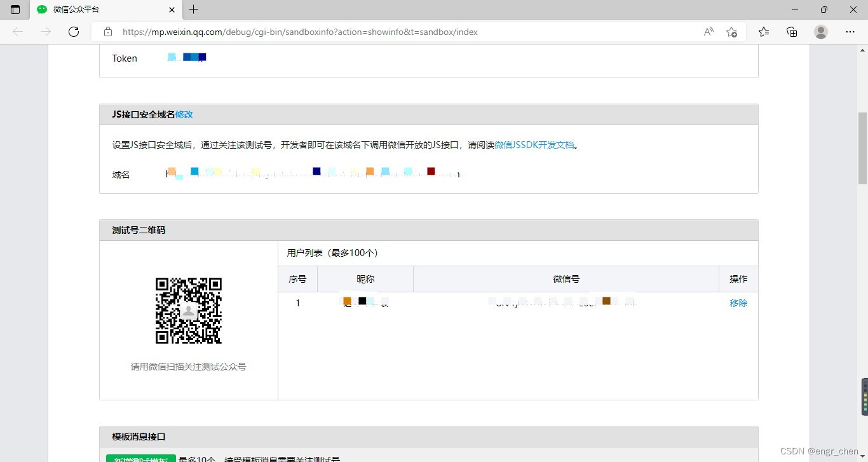This screenshot has height=462, width=868.
Task: Click the 操作 column header
Action: (738, 279)
